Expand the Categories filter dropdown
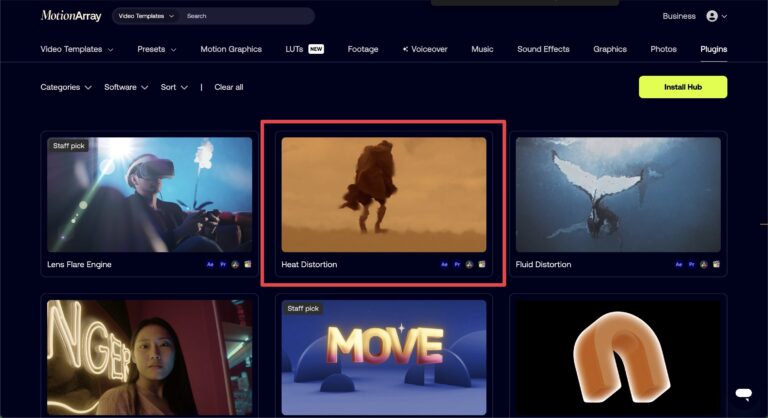The image size is (768, 418). pyautogui.click(x=66, y=87)
